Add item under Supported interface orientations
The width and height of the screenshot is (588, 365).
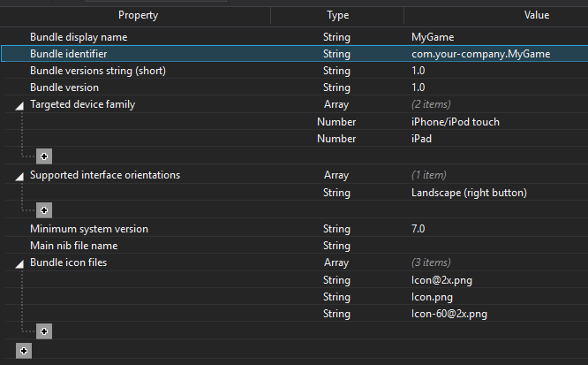pos(44,210)
